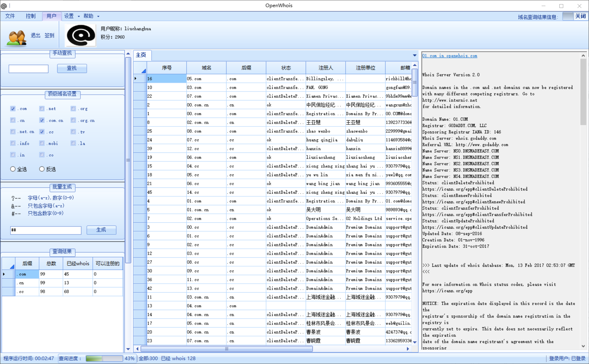Click the left panel scroll-up arrow
The width and height of the screenshot is (589, 364).
[128, 53]
